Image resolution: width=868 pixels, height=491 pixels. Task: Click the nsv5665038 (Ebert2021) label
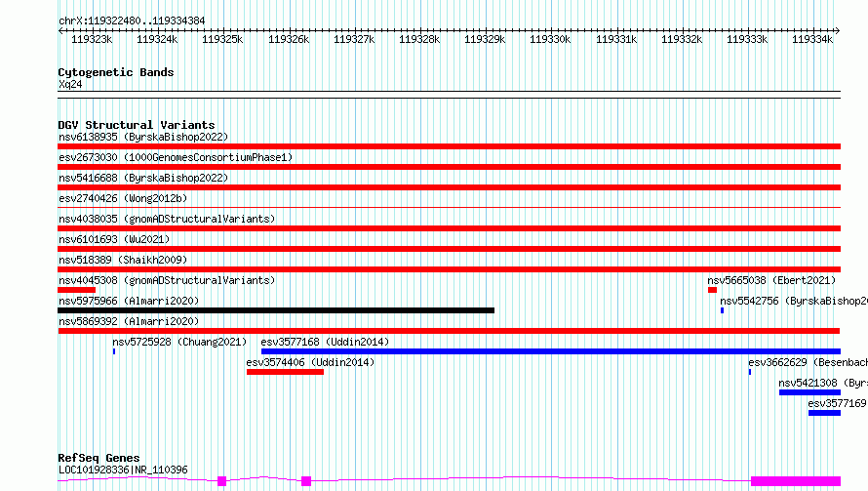click(x=771, y=280)
